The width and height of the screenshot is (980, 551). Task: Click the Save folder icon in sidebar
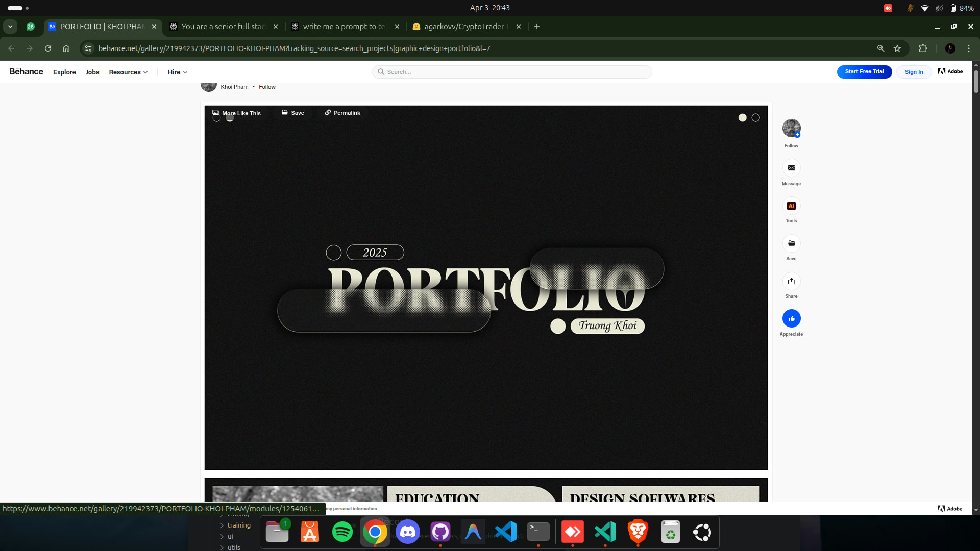[791, 243]
